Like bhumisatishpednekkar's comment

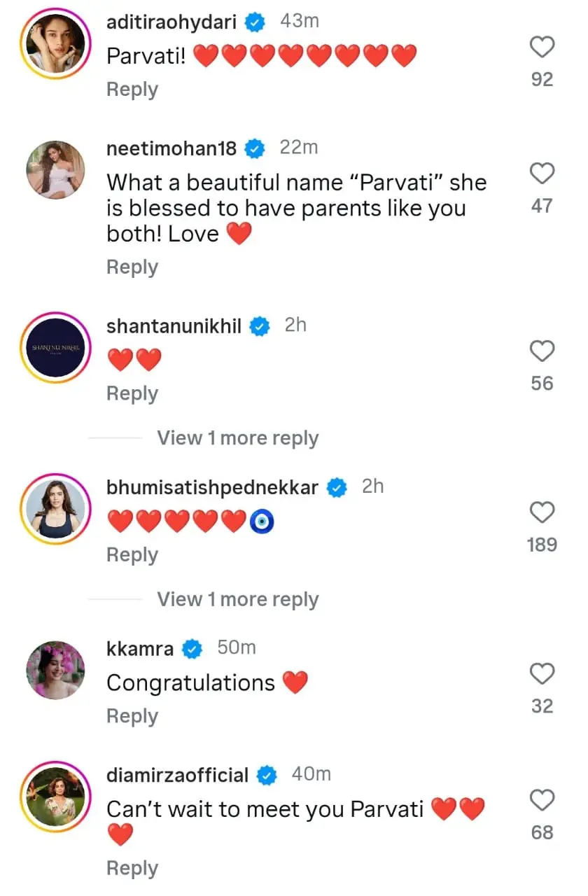[542, 512]
